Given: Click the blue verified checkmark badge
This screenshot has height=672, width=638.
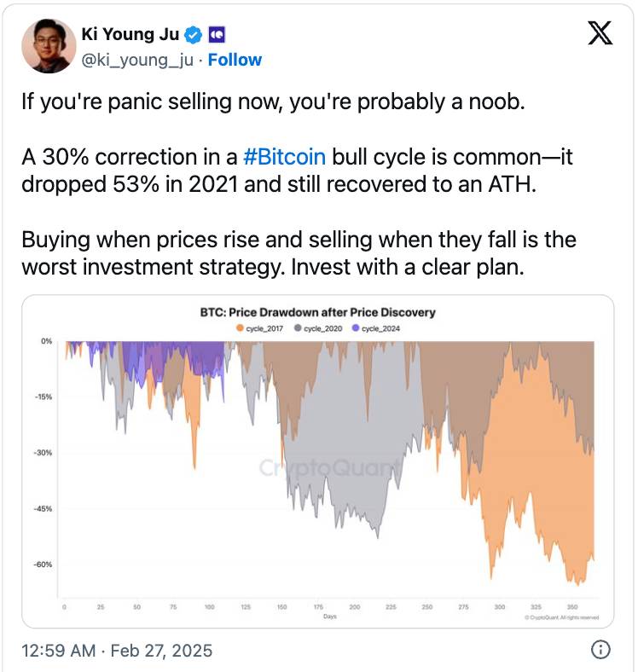Looking at the screenshot, I should [193, 35].
